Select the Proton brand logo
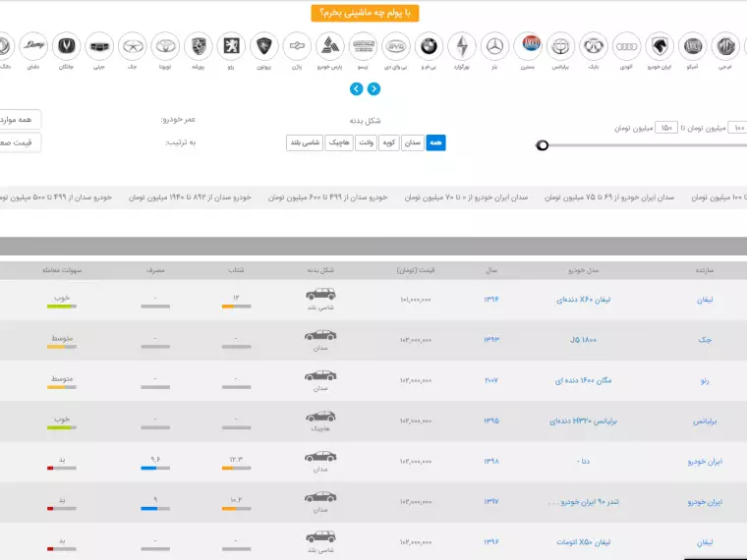747x560 pixels. point(264,46)
